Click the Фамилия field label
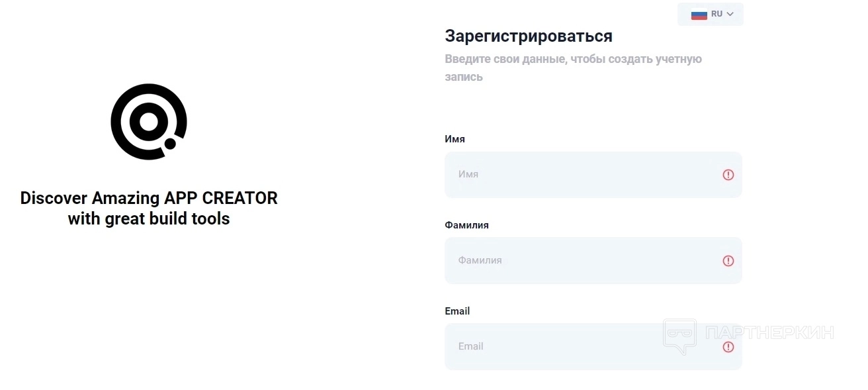The height and width of the screenshot is (390, 868). (466, 225)
